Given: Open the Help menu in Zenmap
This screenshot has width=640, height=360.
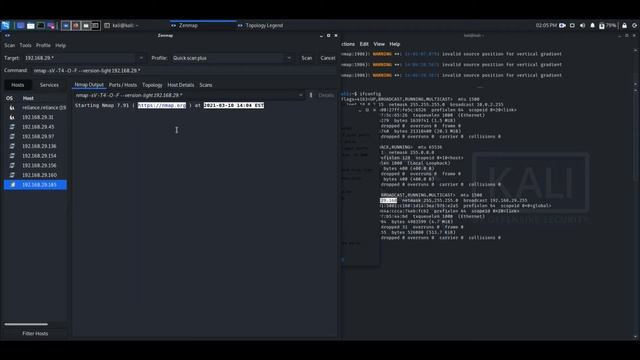Looking at the screenshot, I should (60, 45).
